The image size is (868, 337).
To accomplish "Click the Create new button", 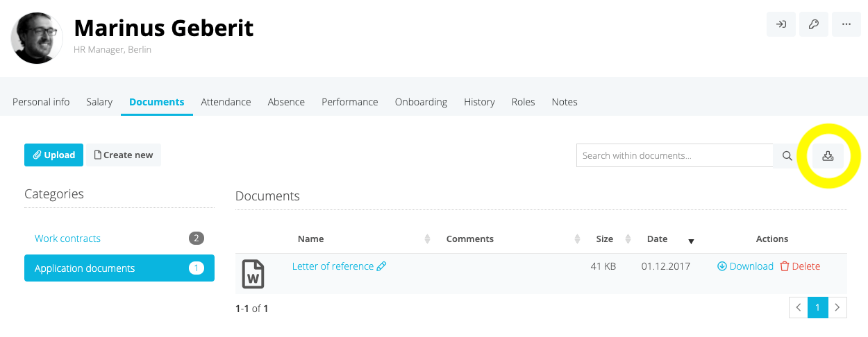I will click(123, 155).
